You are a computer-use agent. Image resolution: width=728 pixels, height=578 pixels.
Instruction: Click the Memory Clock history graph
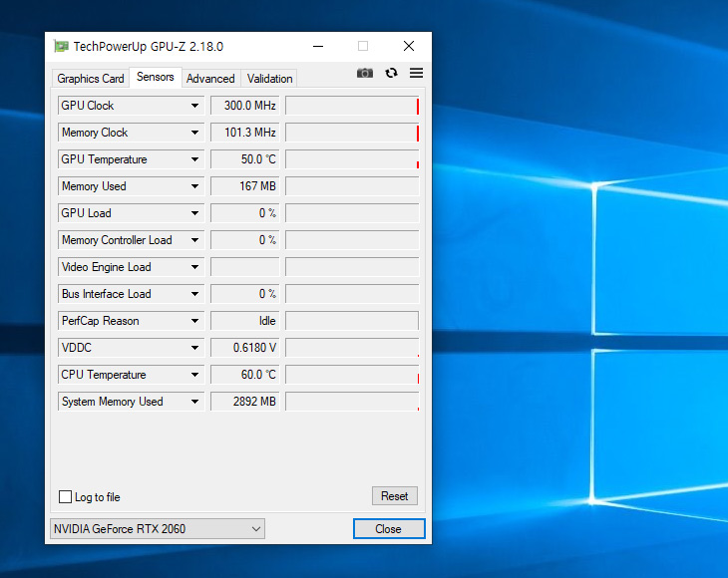click(352, 133)
